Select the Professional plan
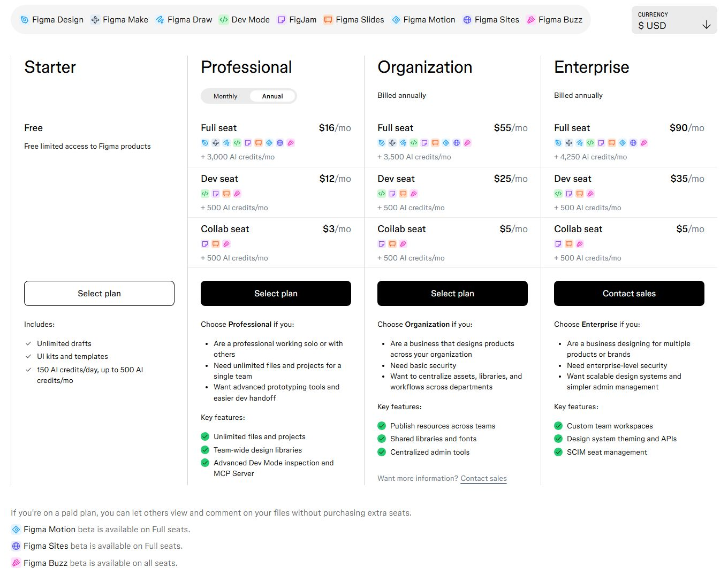728x575 pixels. pyautogui.click(x=276, y=294)
